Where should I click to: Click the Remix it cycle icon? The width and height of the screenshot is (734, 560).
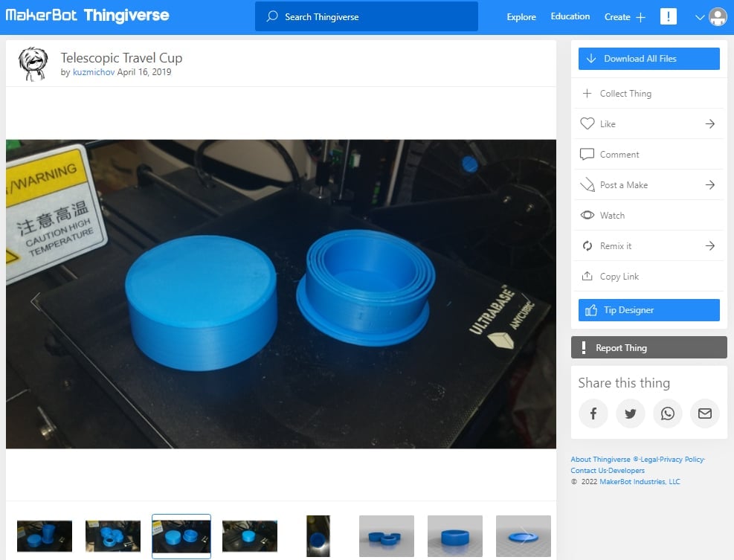(x=587, y=245)
